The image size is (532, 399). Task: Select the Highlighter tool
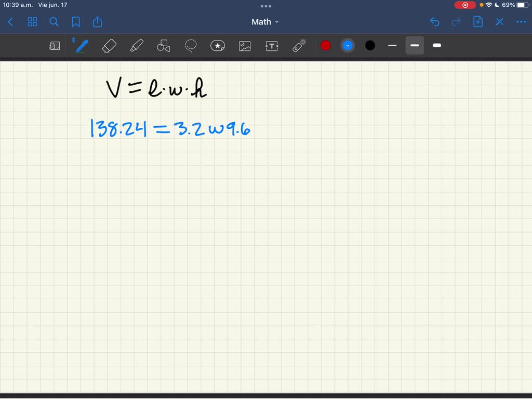tap(137, 46)
